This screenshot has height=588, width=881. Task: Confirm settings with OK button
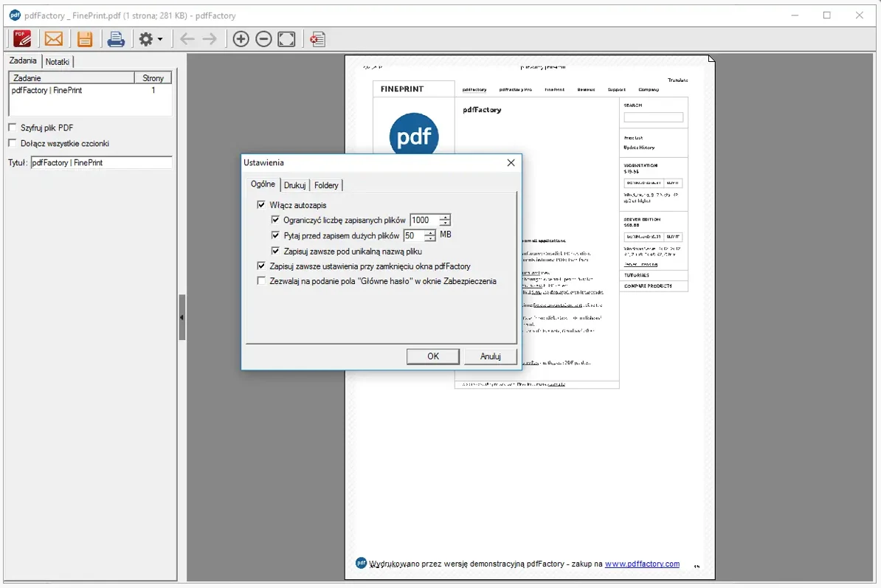click(432, 356)
